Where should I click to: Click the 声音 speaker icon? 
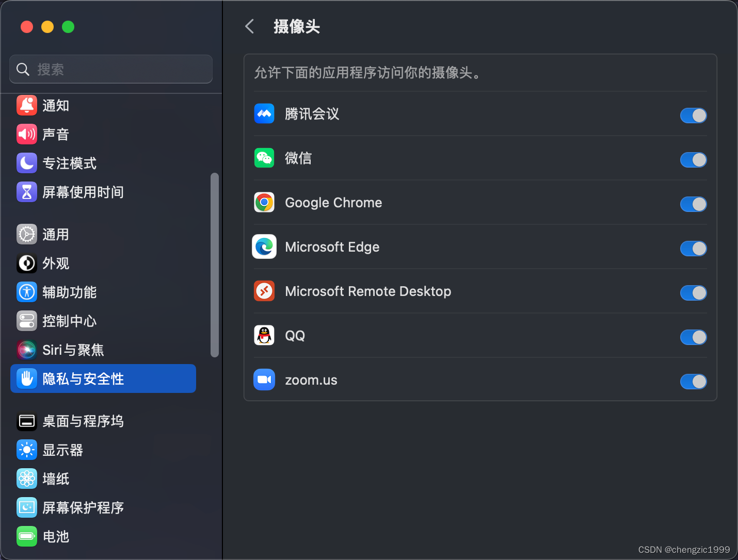[27, 134]
